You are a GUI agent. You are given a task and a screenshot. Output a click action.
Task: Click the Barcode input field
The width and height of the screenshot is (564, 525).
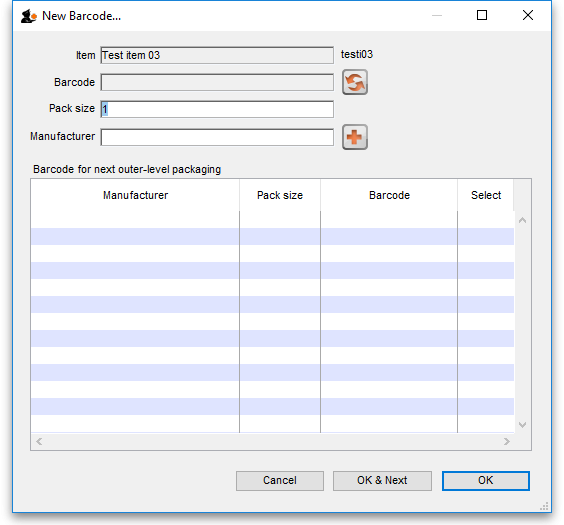(217, 82)
